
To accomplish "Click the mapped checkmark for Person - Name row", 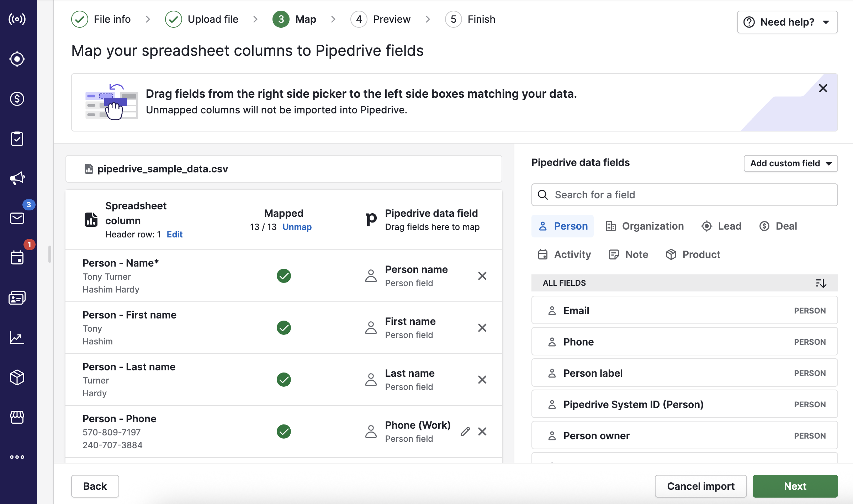I will coord(284,276).
